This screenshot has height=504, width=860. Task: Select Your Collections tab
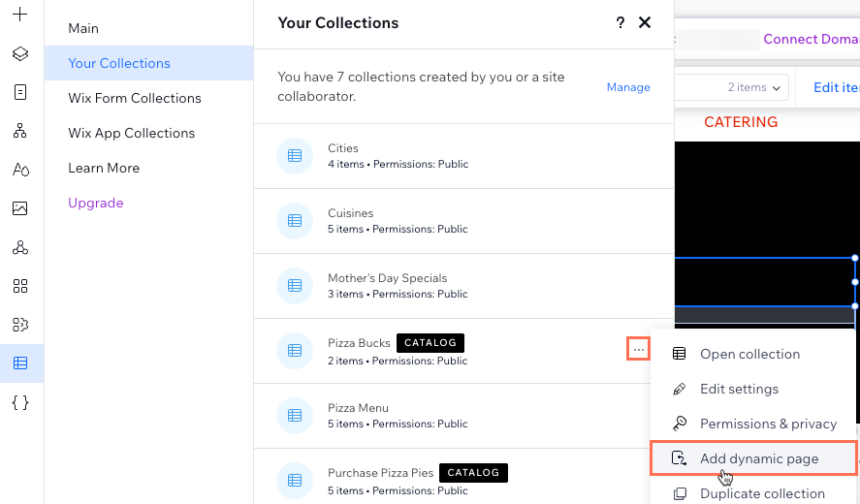[148, 63]
